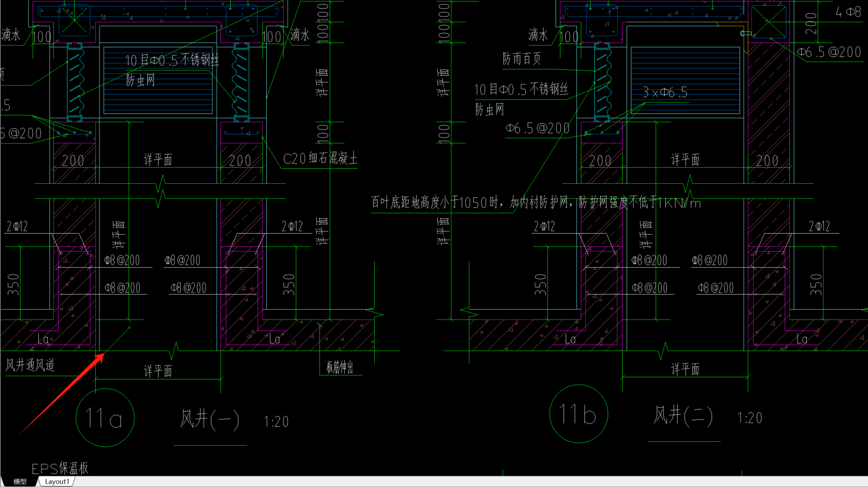Pick the 4Φ8 rebar note
Image resolution: width=868 pixels, height=487 pixels.
pos(849,12)
